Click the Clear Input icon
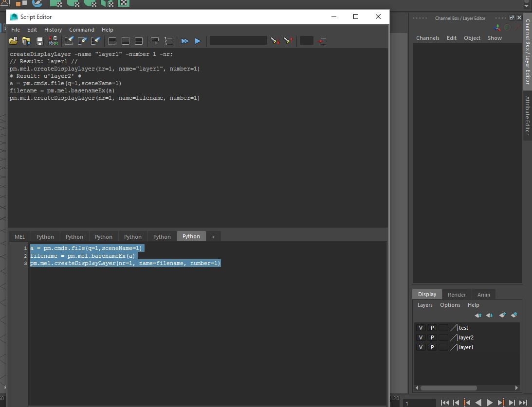The height and width of the screenshot is (407, 532). point(82,41)
